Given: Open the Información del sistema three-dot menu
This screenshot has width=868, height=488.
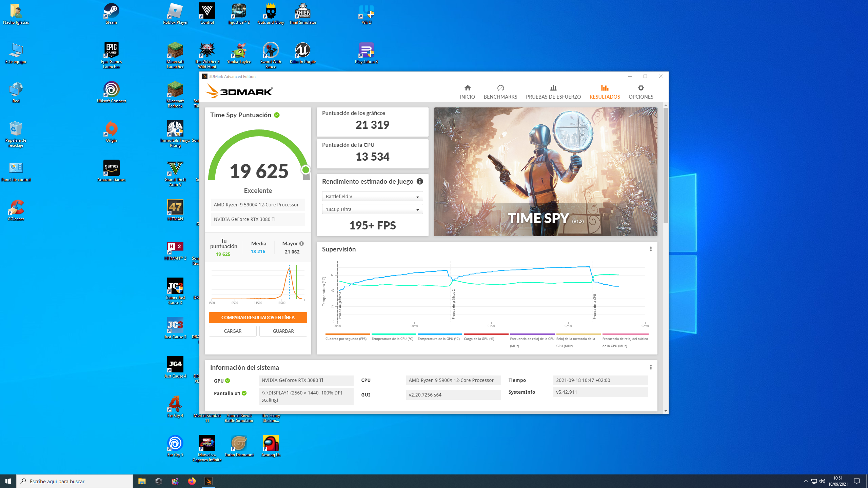Looking at the screenshot, I should click(651, 367).
